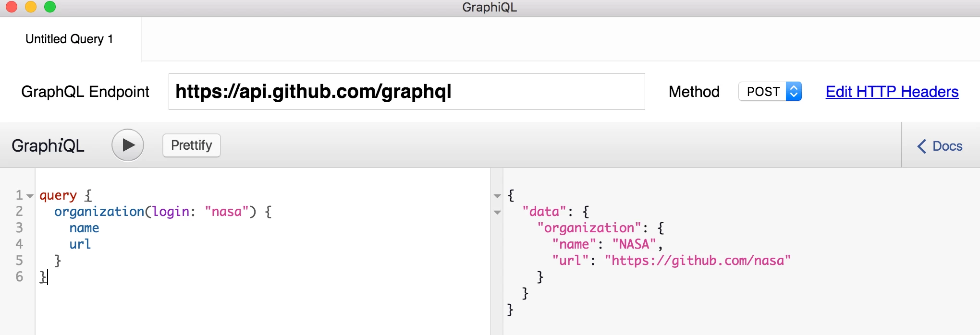This screenshot has width=980, height=335.
Task: Collapse the root object in the result pane
Action: pos(497,196)
